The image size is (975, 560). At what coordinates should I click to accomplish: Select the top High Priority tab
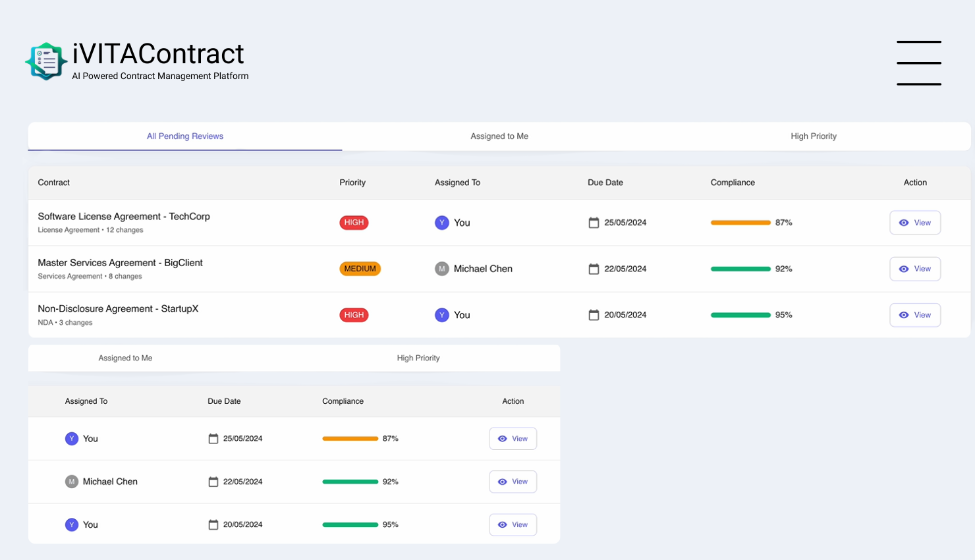coord(813,136)
